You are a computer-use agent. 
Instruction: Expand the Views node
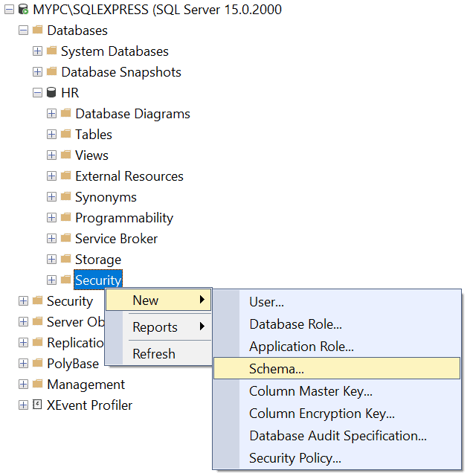click(x=51, y=155)
